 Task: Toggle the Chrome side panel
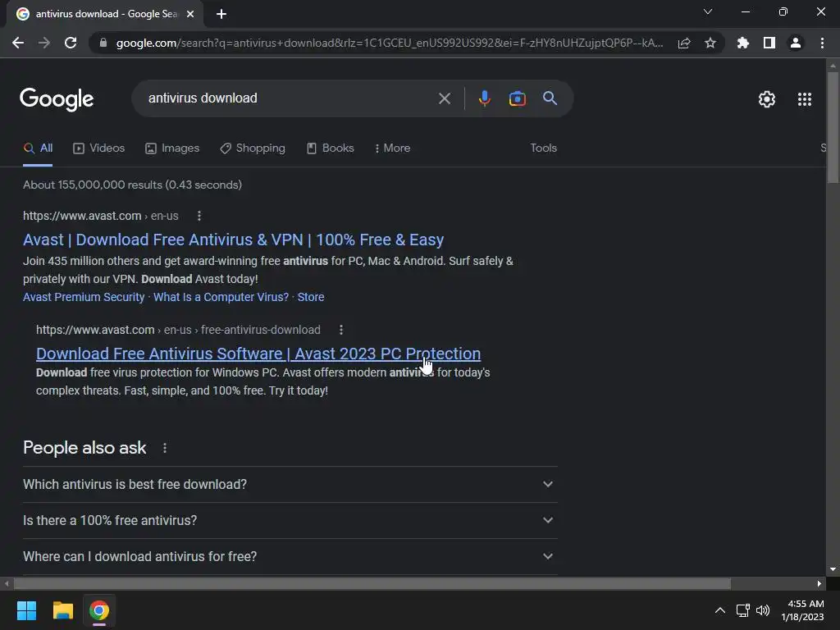769,43
